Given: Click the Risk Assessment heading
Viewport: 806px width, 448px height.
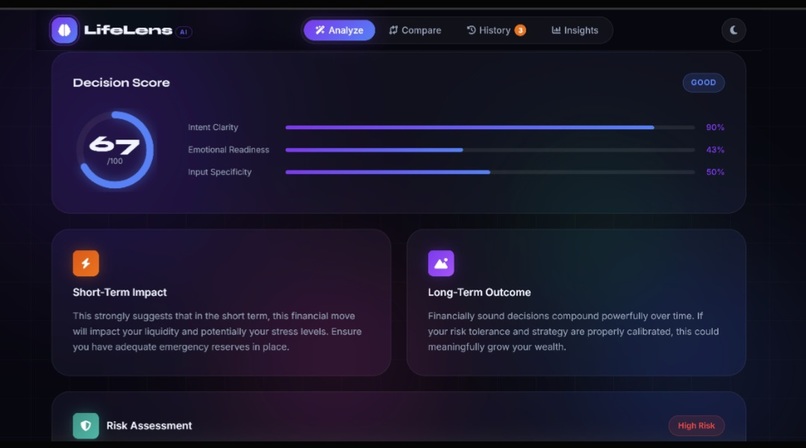Looking at the screenshot, I should (x=149, y=425).
